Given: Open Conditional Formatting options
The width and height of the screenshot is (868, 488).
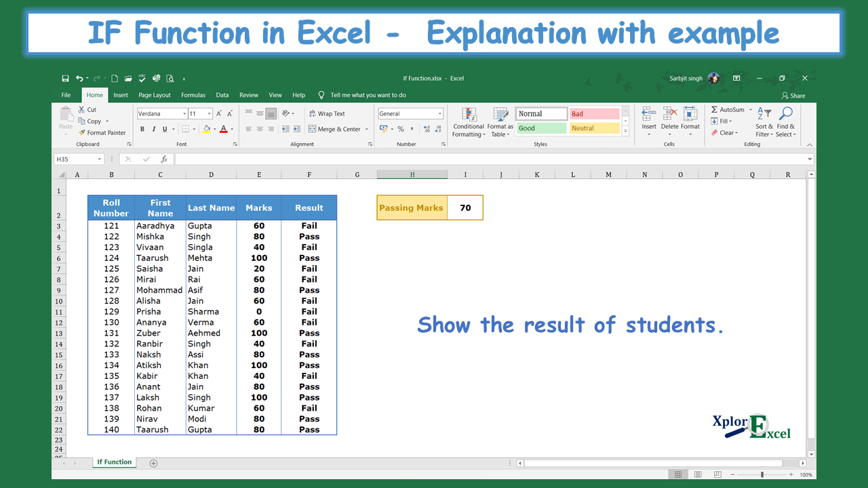Looking at the screenshot, I should pos(469,122).
